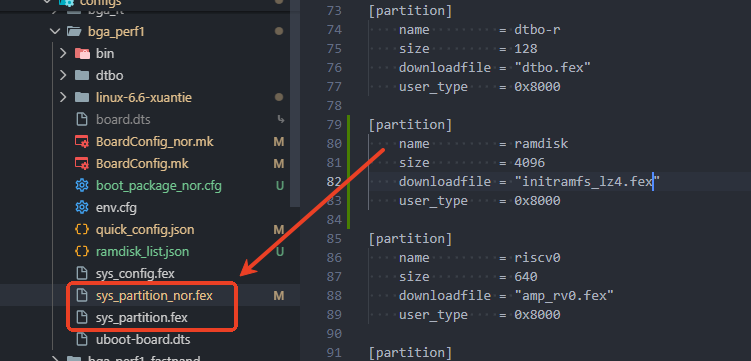
Task: Click line number 73 in the gutter
Action: tap(334, 11)
